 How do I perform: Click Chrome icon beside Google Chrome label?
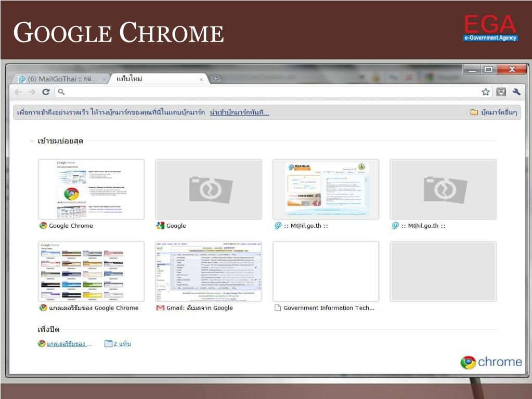click(43, 225)
